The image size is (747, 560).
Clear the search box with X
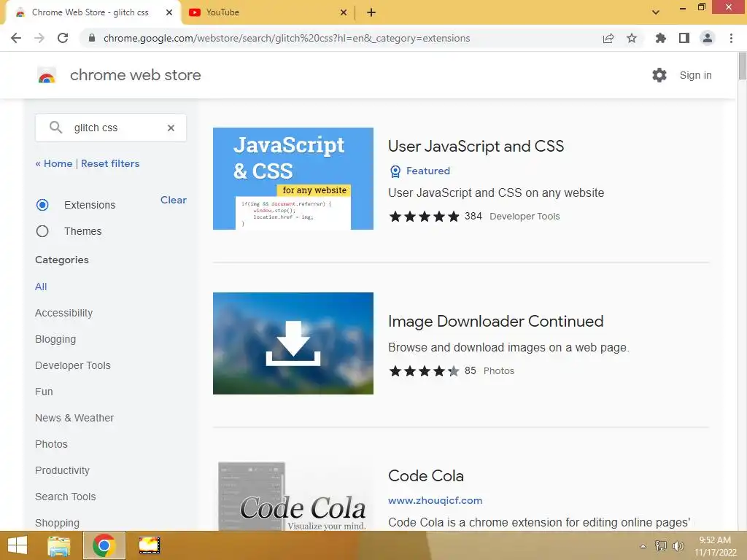[x=171, y=128]
